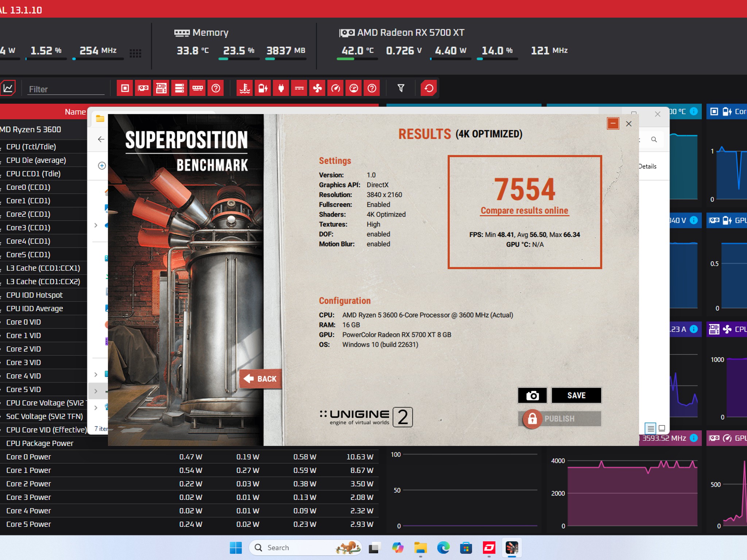The height and width of the screenshot is (560, 747).
Task: Click SAVE to save benchmark results
Action: (576, 396)
